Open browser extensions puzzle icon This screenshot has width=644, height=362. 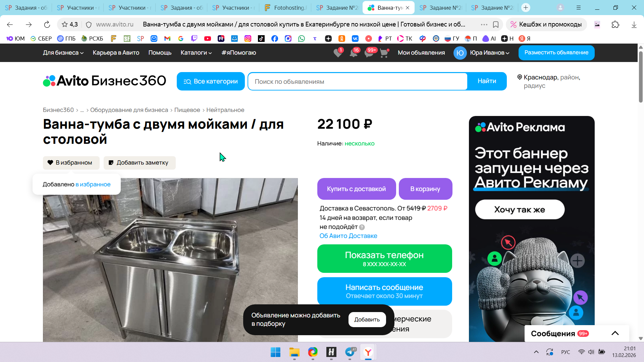(615, 24)
